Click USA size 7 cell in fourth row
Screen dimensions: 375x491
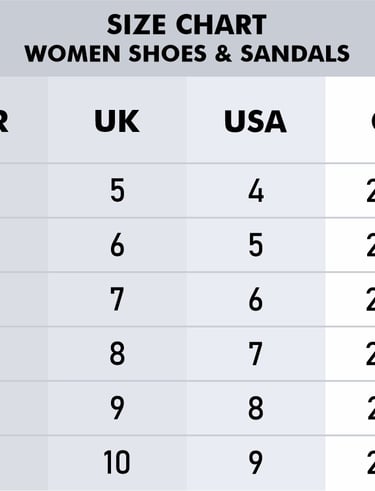coord(256,354)
